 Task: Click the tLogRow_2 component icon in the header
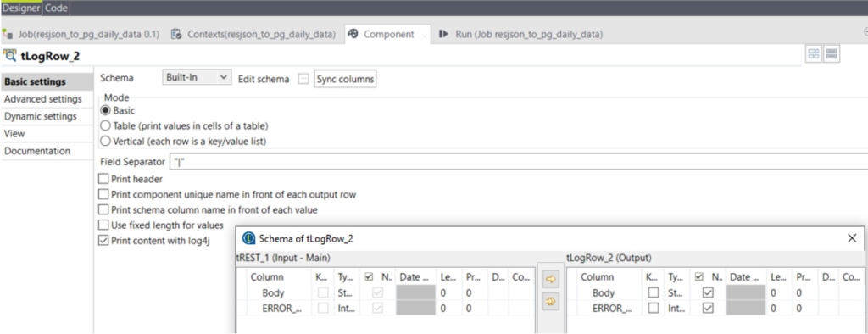pos(9,55)
